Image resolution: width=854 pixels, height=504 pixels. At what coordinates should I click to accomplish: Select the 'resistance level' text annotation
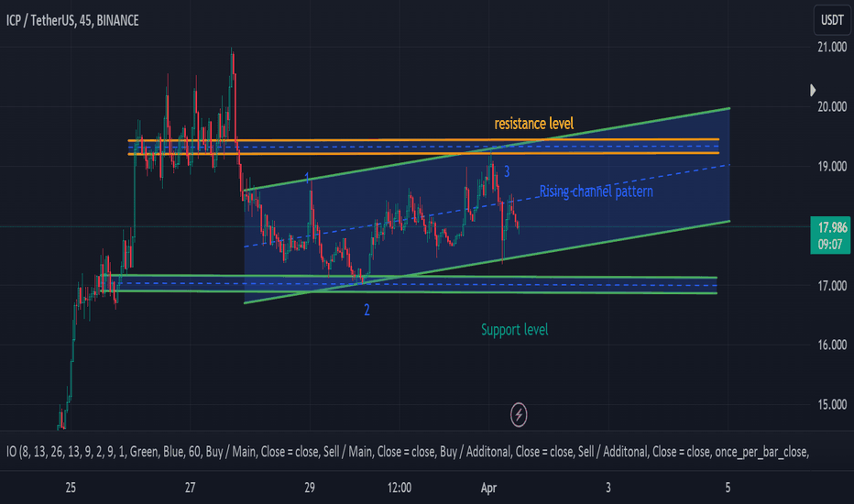click(533, 124)
